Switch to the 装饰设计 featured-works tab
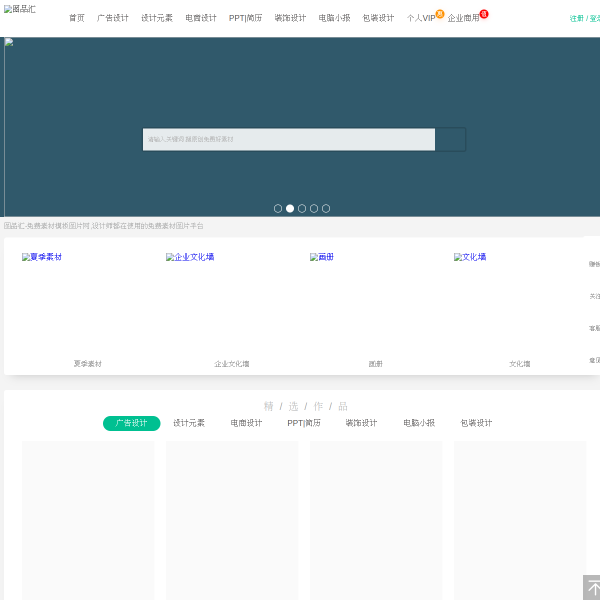Viewport: 600px width, 600px height. tap(361, 423)
